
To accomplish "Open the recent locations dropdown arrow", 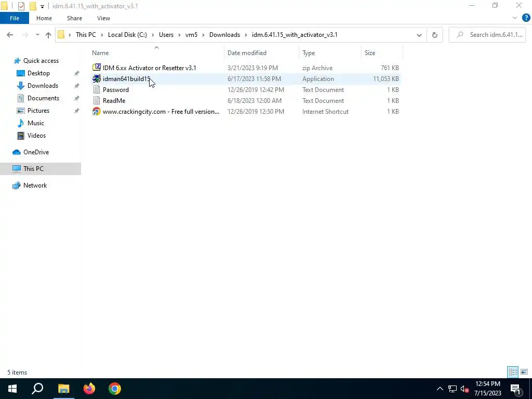I will 37,35.
